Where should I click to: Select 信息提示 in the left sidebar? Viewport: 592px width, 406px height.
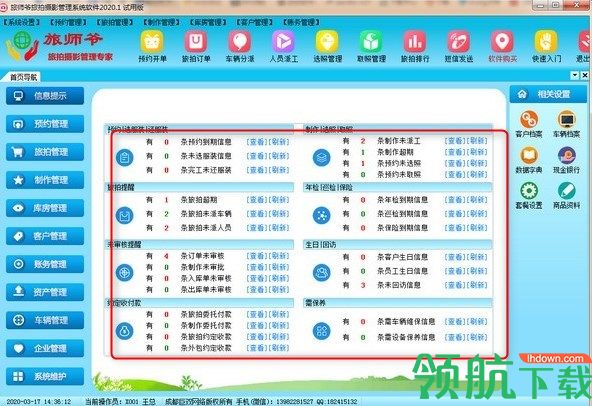tap(45, 96)
